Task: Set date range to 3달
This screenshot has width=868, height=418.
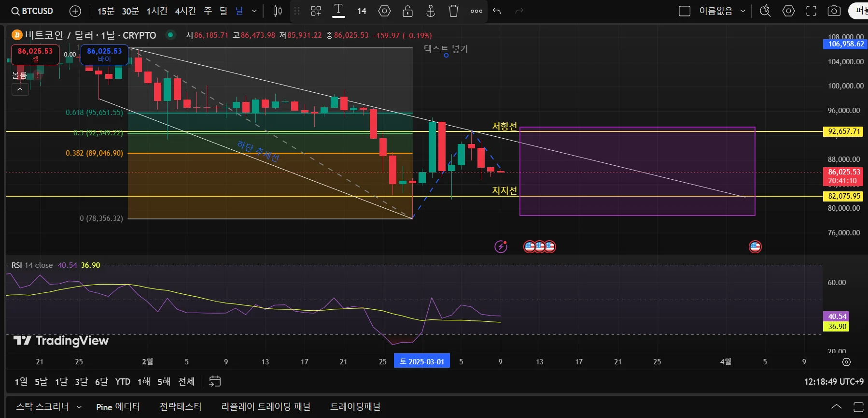Action: pos(81,382)
